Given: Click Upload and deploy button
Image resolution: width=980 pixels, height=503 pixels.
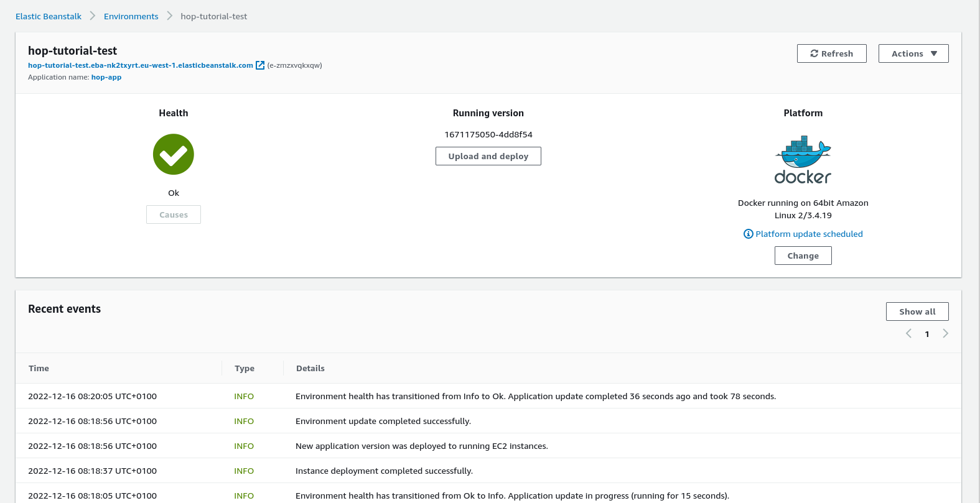Looking at the screenshot, I should point(488,156).
